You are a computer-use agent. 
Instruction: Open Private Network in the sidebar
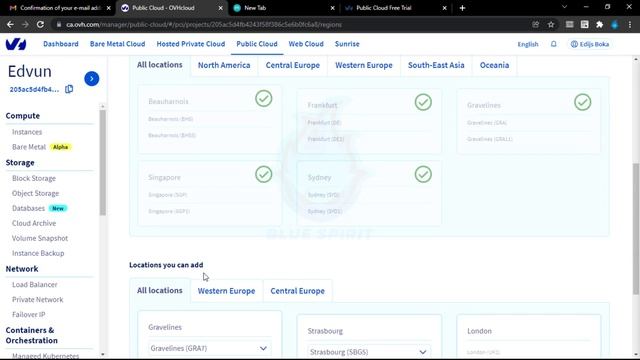[x=38, y=300]
